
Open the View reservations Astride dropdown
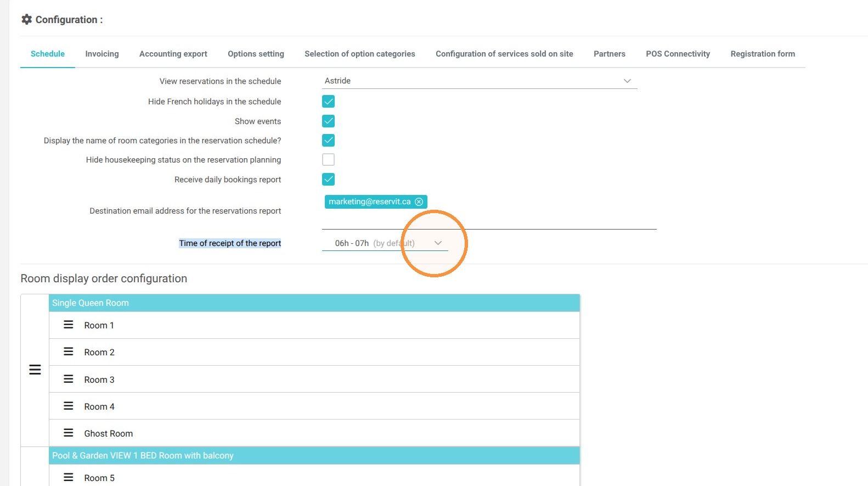pyautogui.click(x=480, y=81)
